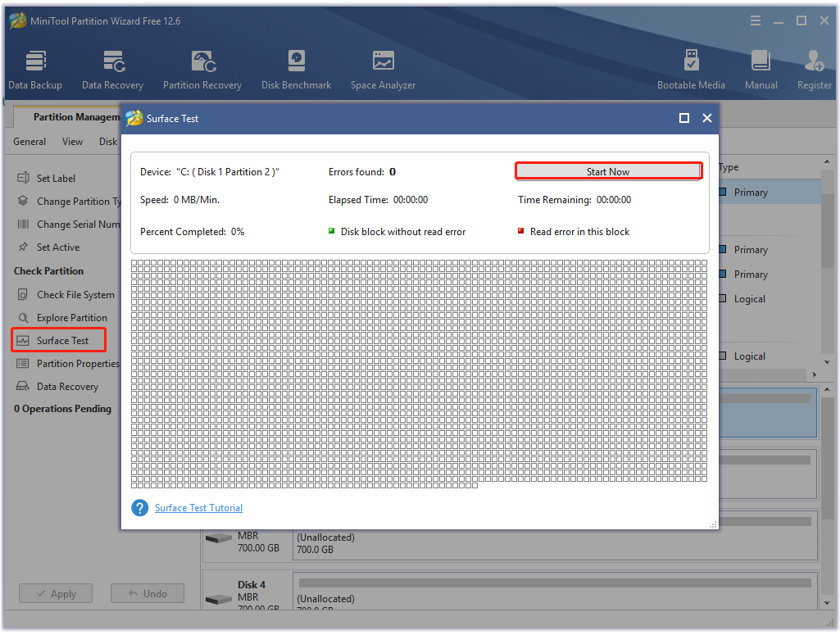Screen dimensions: 840x635
Task: Open the View menu
Action: click(x=72, y=142)
